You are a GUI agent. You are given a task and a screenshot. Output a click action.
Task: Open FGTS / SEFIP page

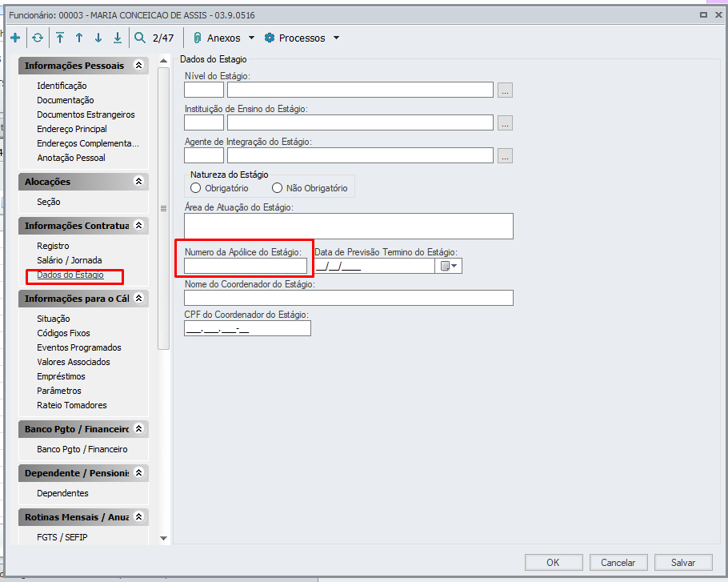[62, 537]
